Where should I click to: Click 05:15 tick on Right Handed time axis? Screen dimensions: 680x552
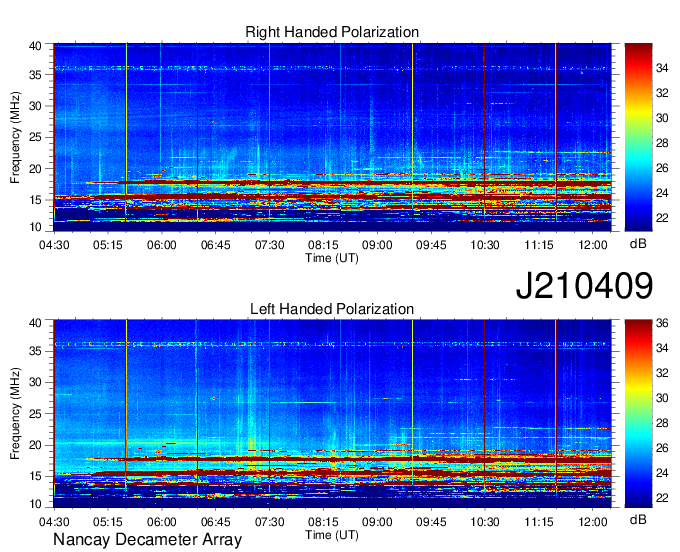pos(108,245)
